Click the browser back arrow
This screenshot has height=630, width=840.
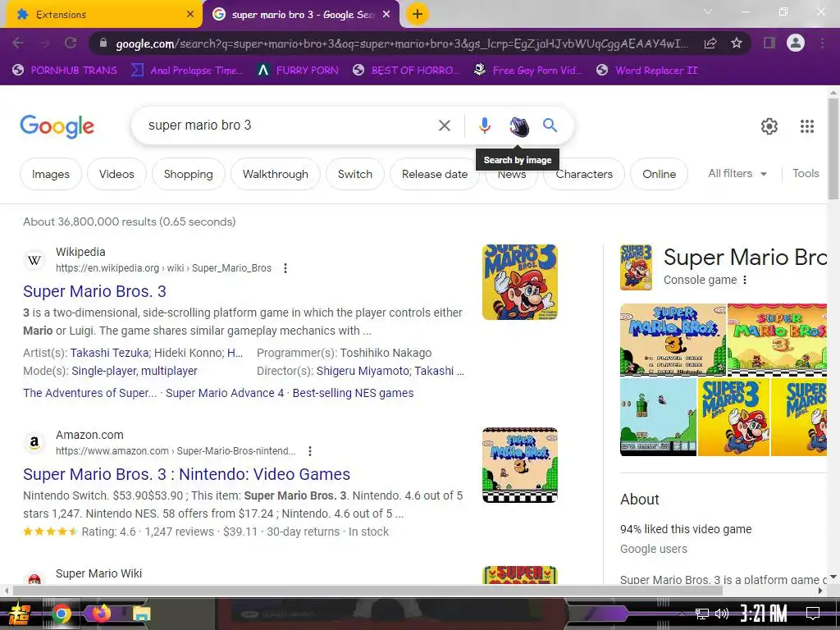coord(18,43)
